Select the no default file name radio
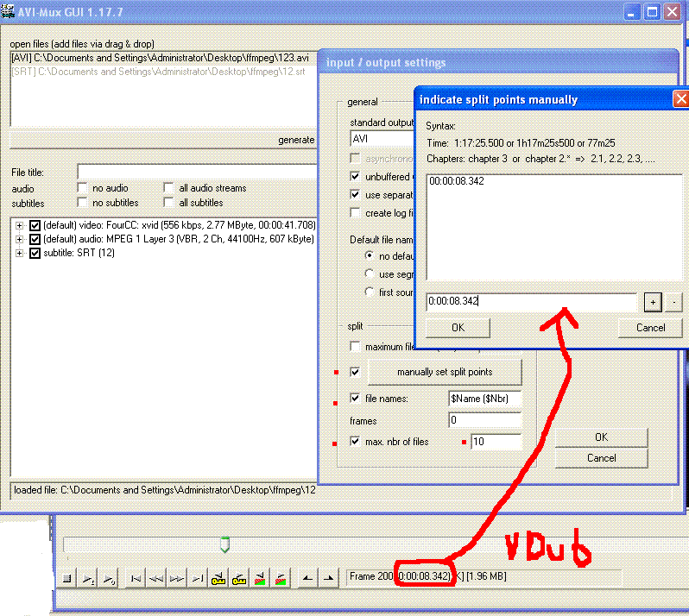 click(370, 255)
